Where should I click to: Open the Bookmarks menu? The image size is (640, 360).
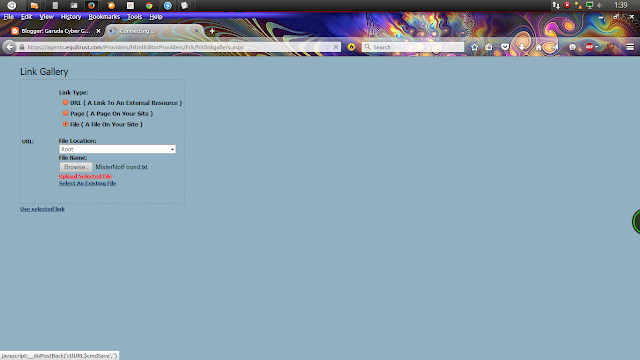pyautogui.click(x=104, y=17)
